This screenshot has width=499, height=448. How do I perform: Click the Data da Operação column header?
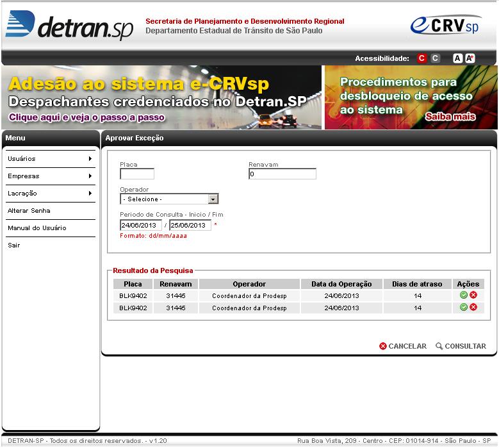341,284
